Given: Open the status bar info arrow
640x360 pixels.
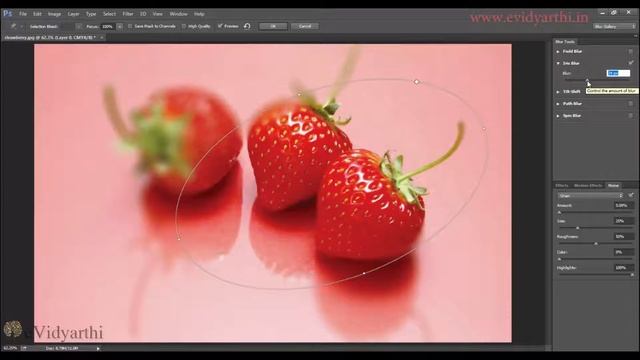Looking at the screenshot, I should (98, 348).
